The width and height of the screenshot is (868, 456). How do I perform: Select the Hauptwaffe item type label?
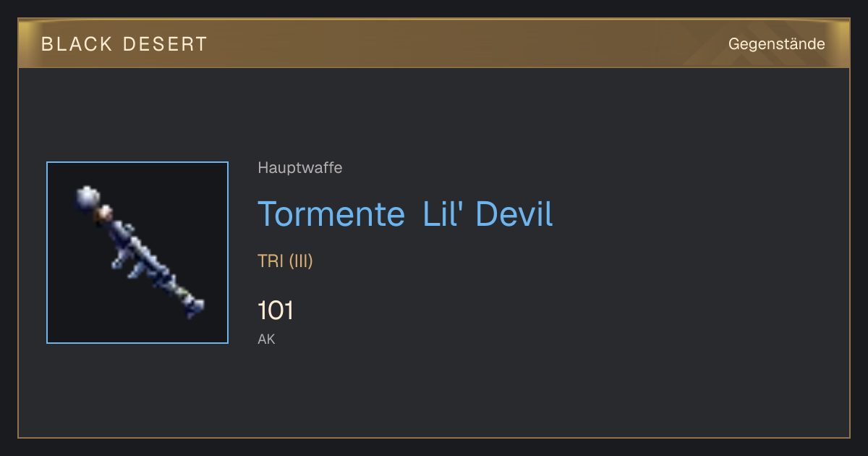click(x=300, y=169)
